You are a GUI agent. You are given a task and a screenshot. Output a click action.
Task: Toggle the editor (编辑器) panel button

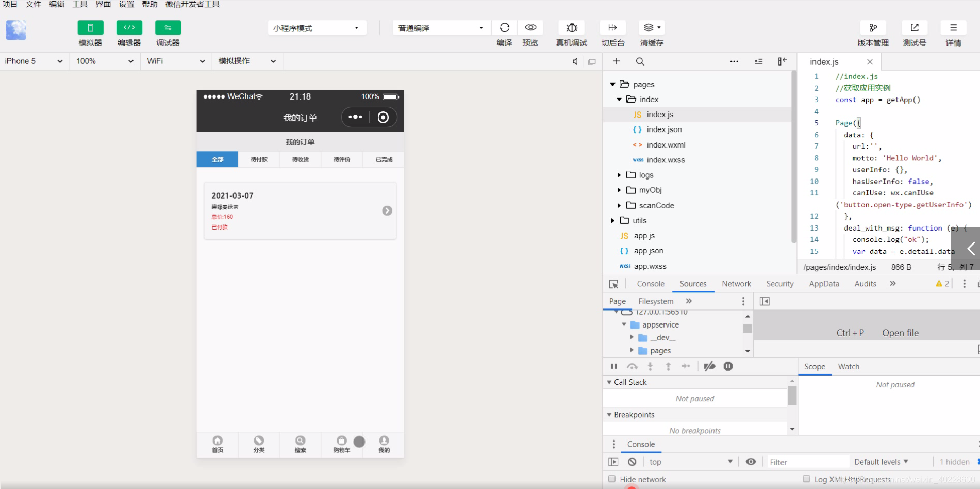129,28
